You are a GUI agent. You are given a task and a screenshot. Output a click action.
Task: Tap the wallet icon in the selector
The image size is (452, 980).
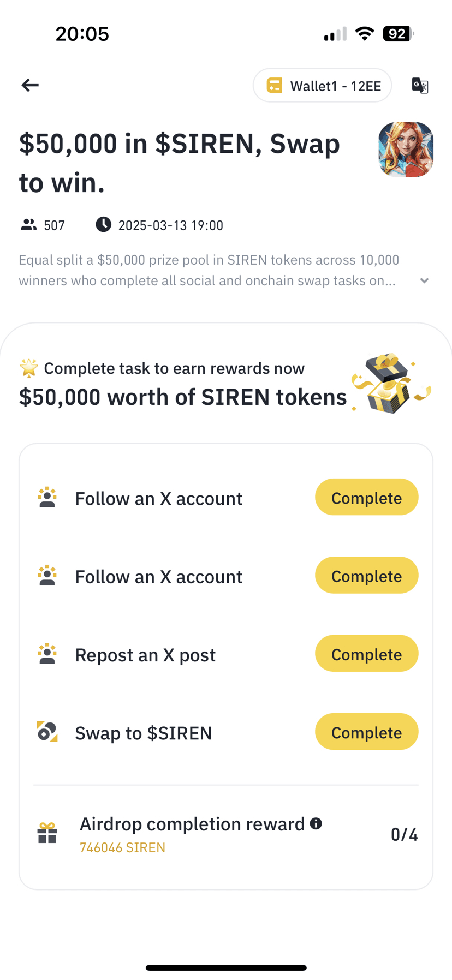pos(275,86)
